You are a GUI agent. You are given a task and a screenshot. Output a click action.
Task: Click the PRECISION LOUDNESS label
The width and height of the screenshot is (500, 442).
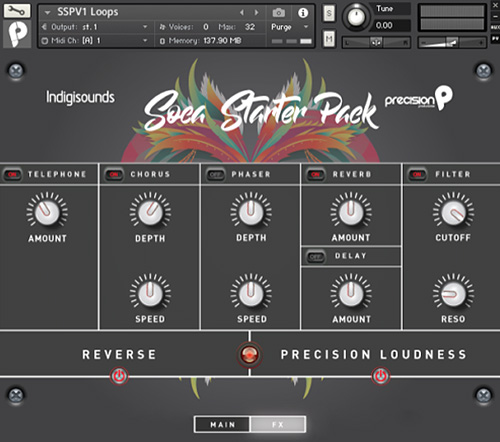(x=374, y=355)
